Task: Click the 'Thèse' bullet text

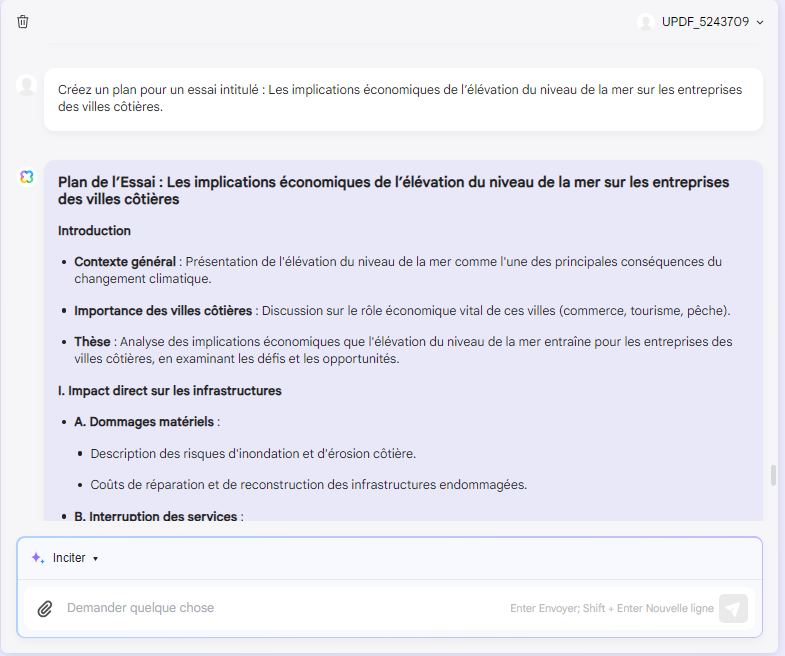Action: click(403, 350)
